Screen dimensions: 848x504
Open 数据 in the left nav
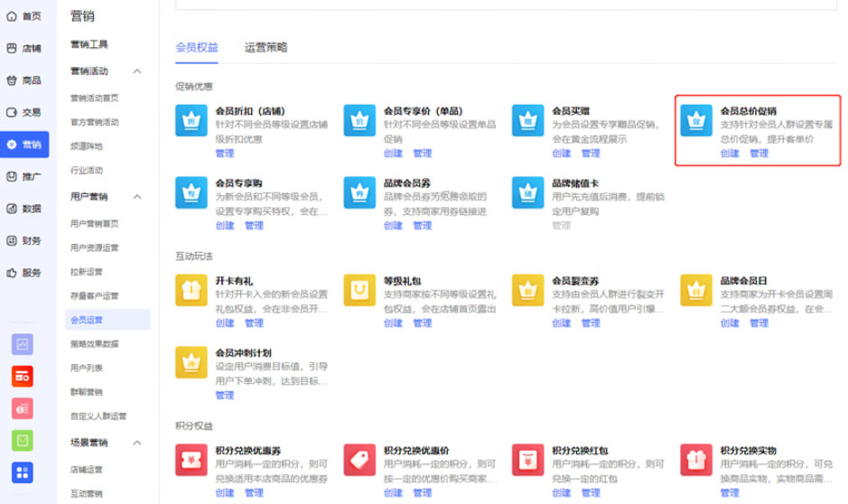point(24,209)
